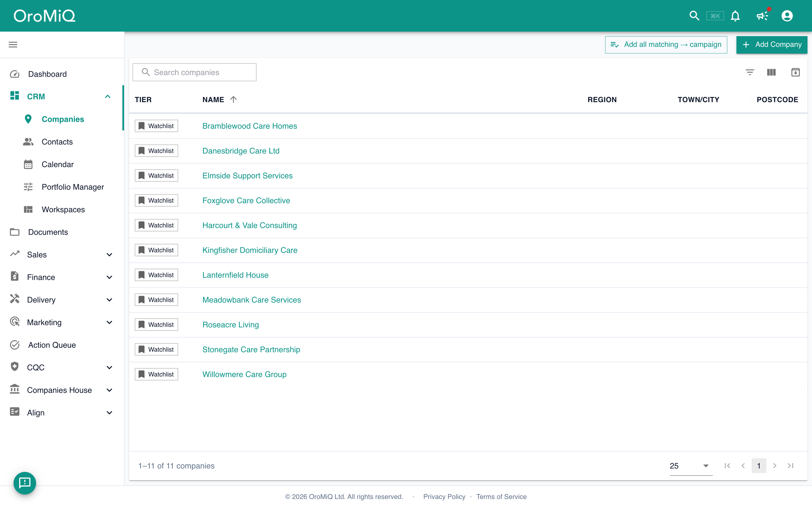812x508 pixels.
Task: Open Bramblewood Care Homes company
Action: (250, 126)
